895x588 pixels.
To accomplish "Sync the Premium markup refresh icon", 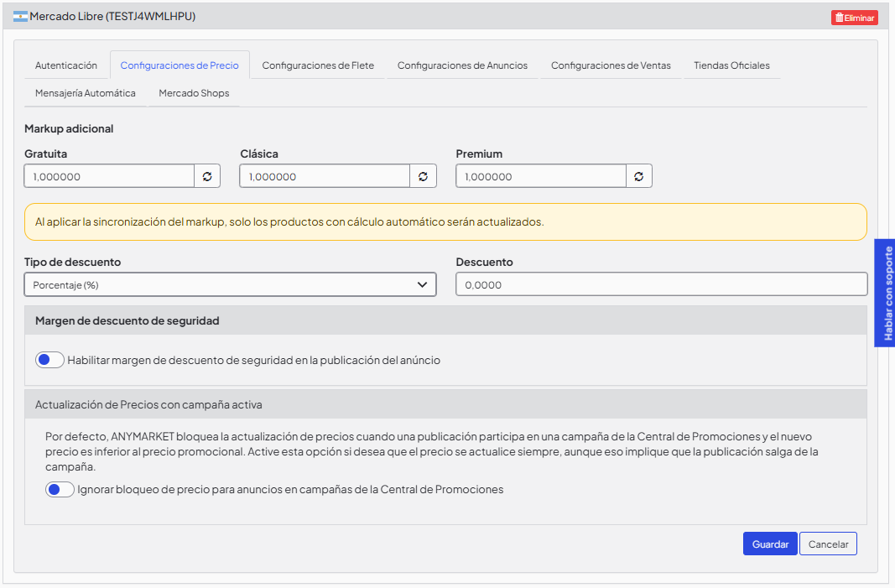I will point(638,176).
